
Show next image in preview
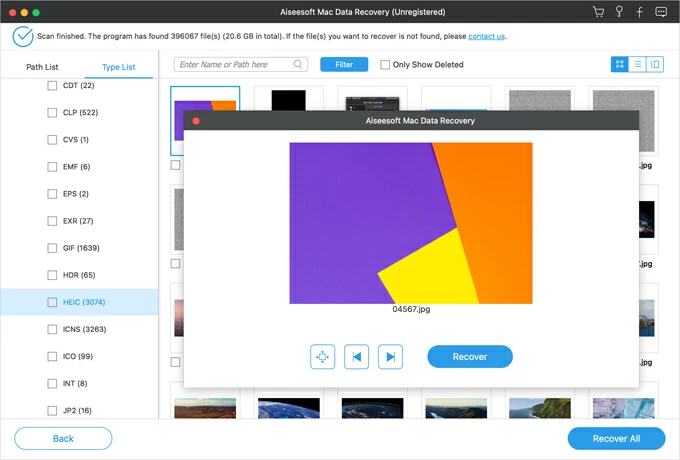(x=390, y=357)
